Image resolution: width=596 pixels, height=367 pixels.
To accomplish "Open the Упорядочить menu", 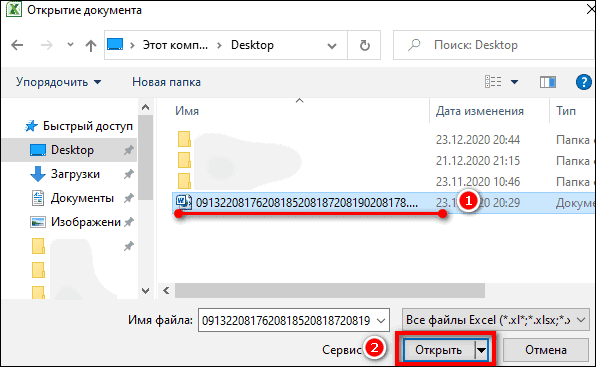I will [x=59, y=82].
